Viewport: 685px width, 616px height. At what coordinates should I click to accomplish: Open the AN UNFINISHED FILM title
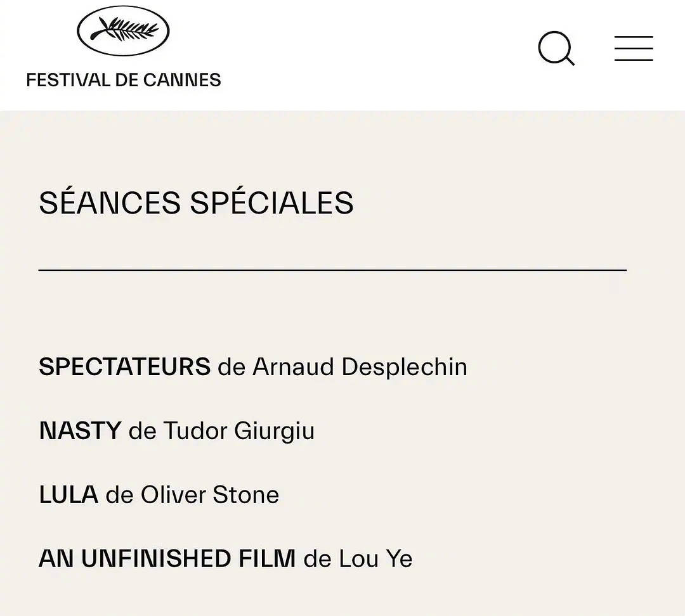(167, 559)
